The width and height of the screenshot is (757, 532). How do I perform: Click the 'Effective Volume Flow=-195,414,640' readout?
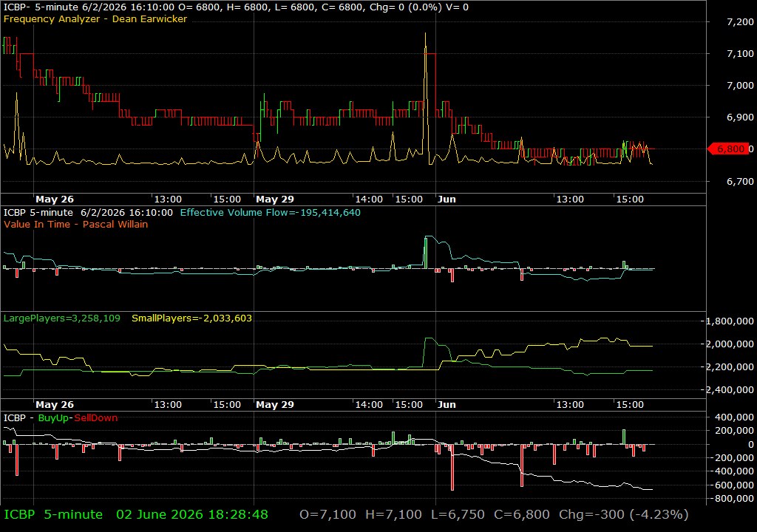(271, 212)
